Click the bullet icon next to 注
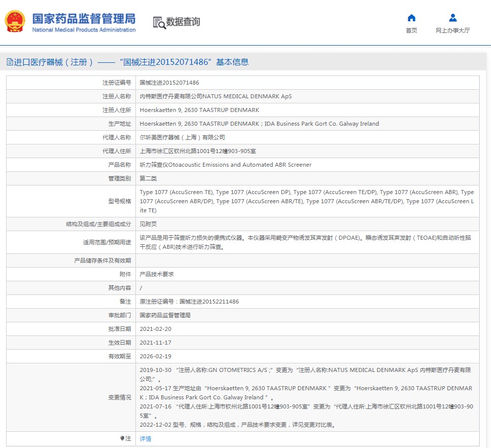Screen dimensions: 491x448 click(x=122, y=438)
